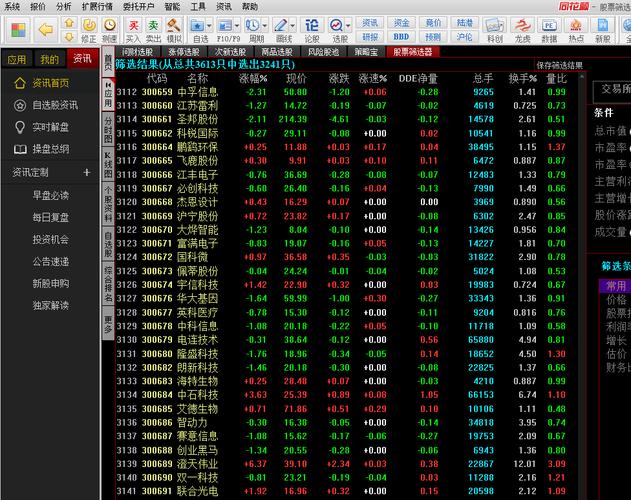Click the 资讯 toolbar button
Screen dimensions: 631x500
coord(370,23)
